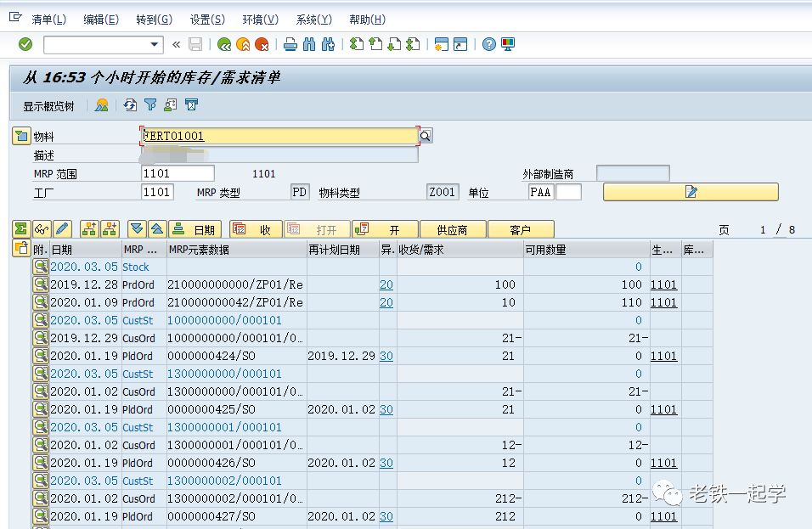This screenshot has height=529, width=812.
Task: Create new session window icon
Action: click(x=441, y=44)
